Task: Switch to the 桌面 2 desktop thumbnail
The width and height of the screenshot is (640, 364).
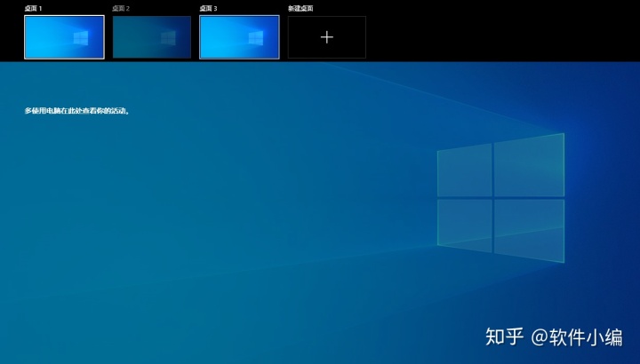Action: coord(152,37)
